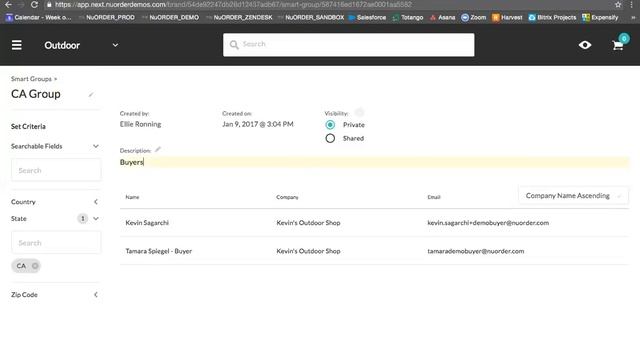Open the NuORDER_DEMO bookmark
This screenshot has width=640, height=360.
point(171,18)
